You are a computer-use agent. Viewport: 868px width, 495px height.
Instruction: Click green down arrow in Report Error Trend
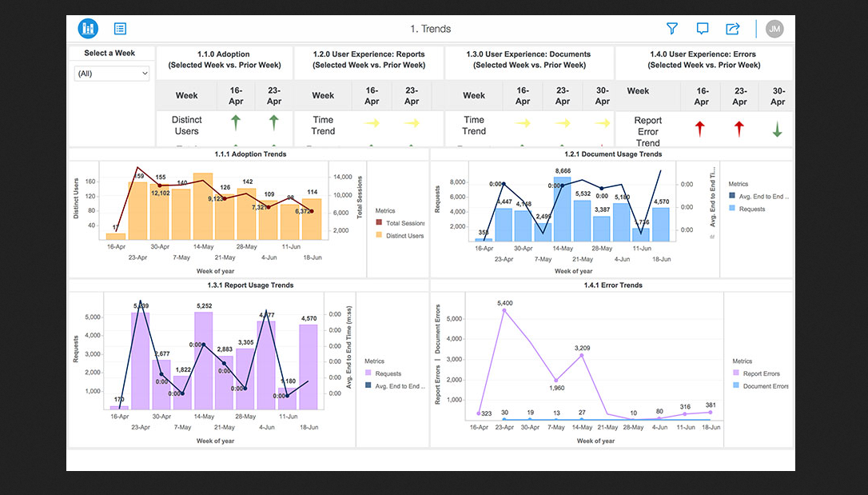tap(778, 129)
